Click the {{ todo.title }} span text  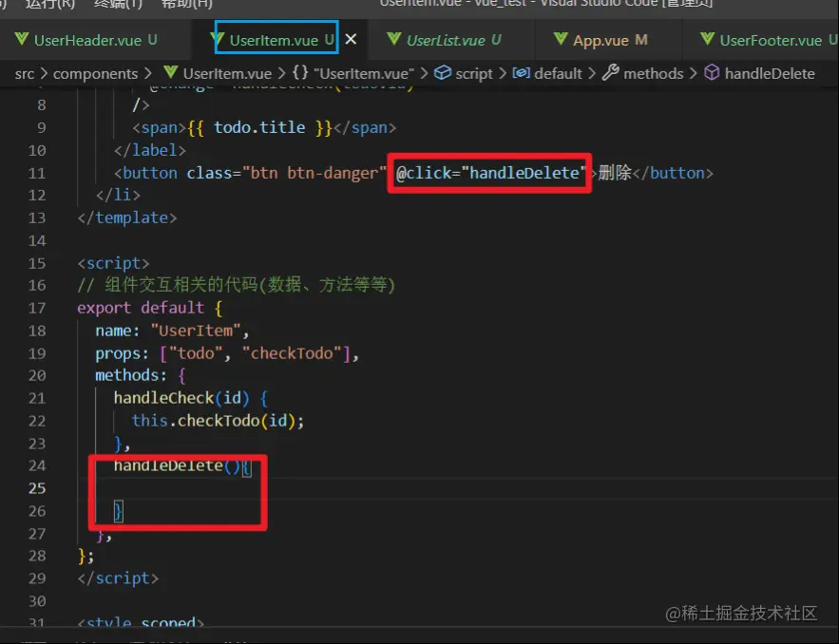tap(259, 128)
